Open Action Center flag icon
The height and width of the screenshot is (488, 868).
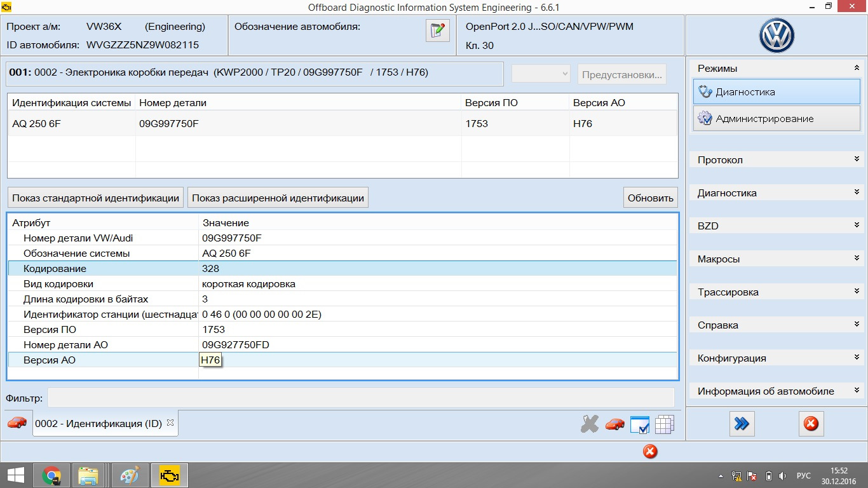(x=752, y=476)
